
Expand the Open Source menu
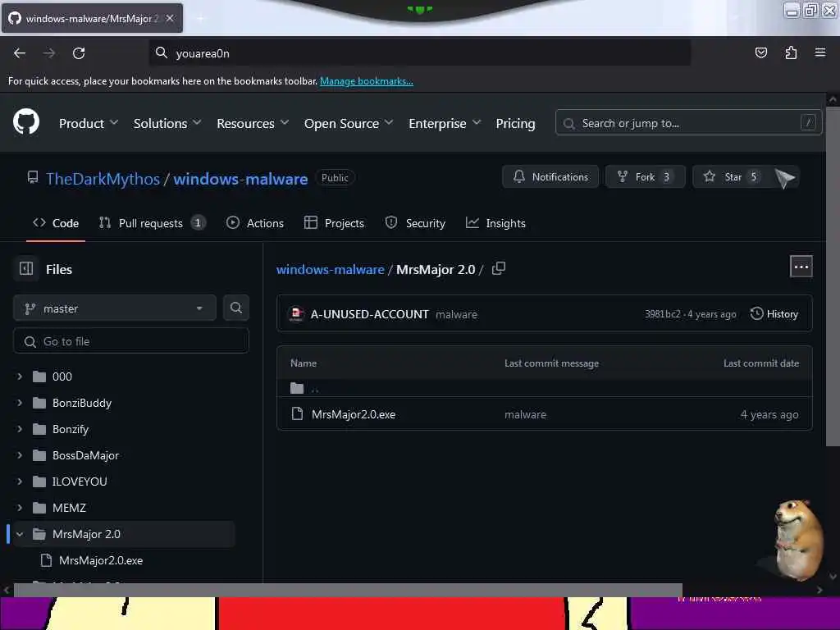349,123
